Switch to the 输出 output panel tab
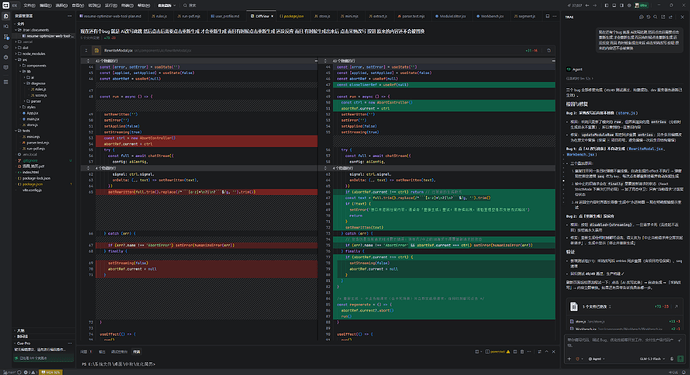 point(102,352)
